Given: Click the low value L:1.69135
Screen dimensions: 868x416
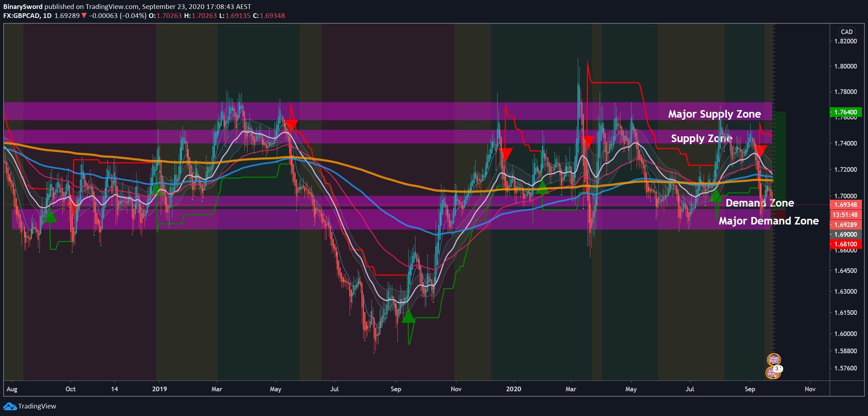Looking at the screenshot, I should click(x=235, y=16).
